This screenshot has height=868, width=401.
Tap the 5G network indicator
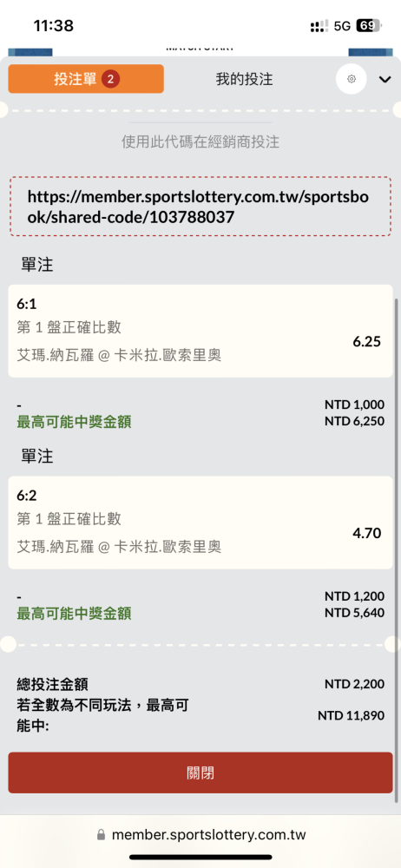[342, 25]
